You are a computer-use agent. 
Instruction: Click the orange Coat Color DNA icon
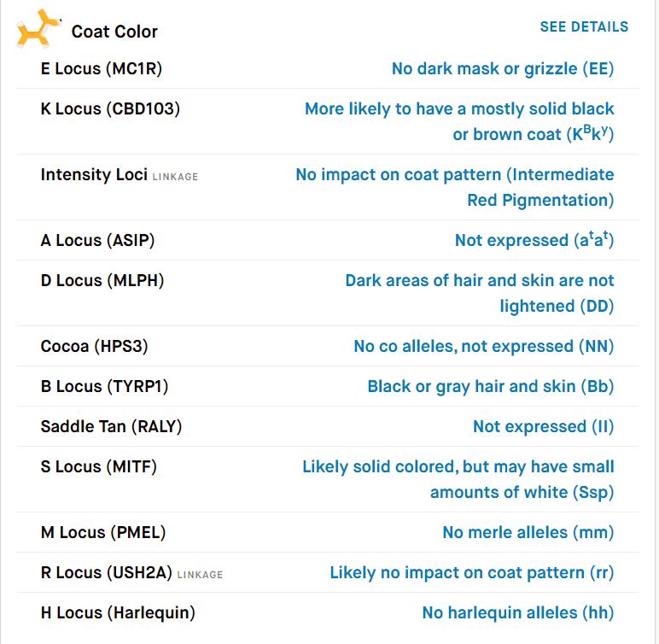click(x=38, y=28)
